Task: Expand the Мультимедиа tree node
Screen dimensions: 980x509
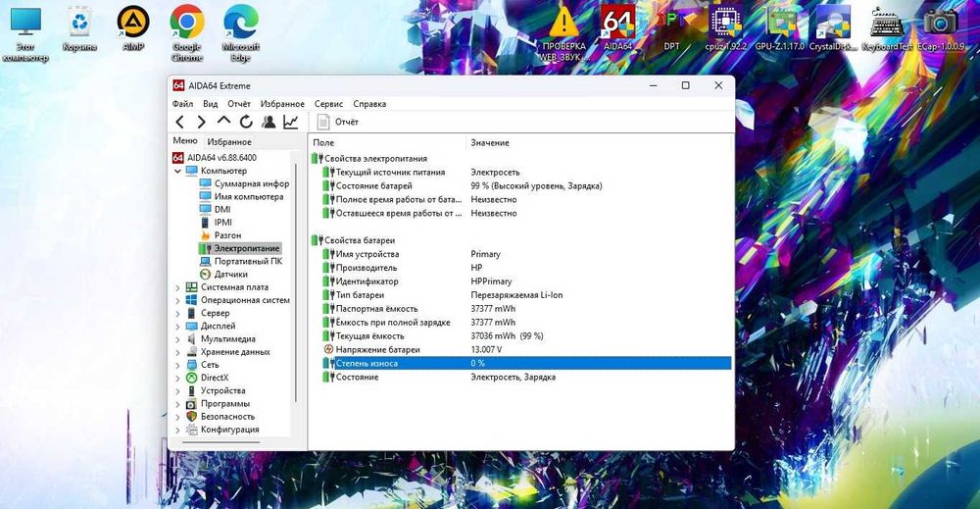Action: pyautogui.click(x=177, y=339)
